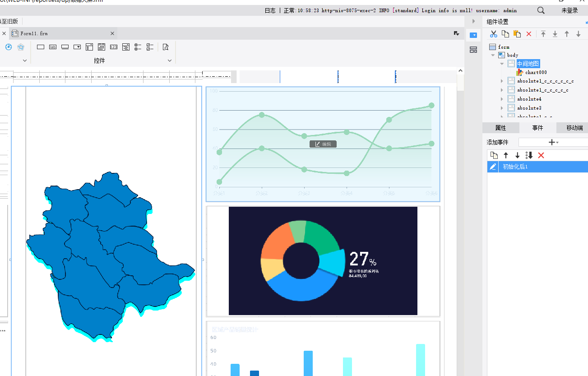Move component down one layer
Image resolution: width=588 pixels, height=376 pixels.
[579, 34]
